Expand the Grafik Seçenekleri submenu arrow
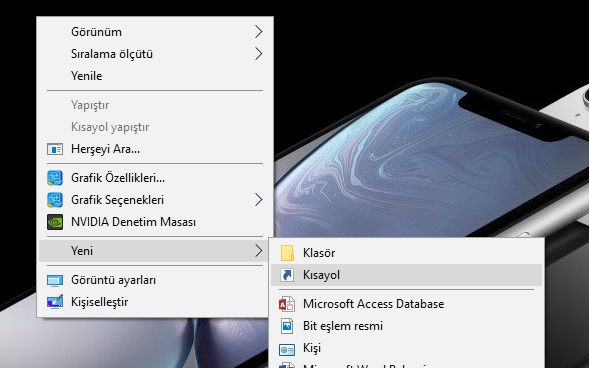This screenshot has height=368, width=589. tap(258, 200)
